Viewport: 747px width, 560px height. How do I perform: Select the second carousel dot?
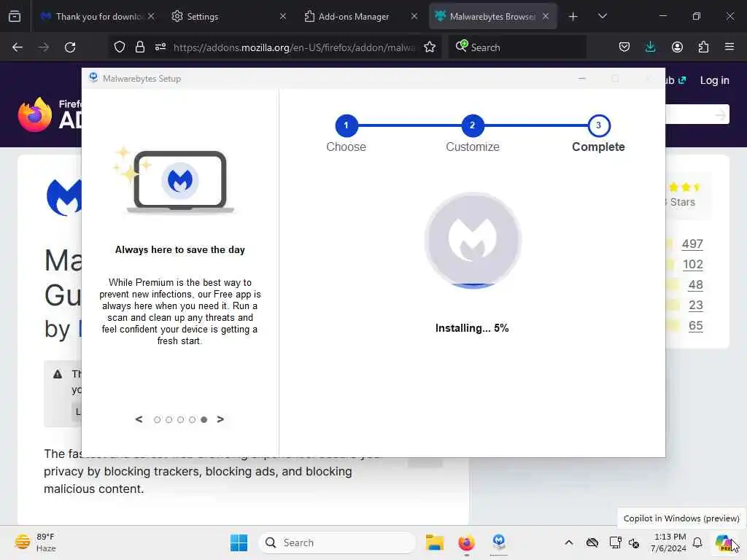(169, 419)
